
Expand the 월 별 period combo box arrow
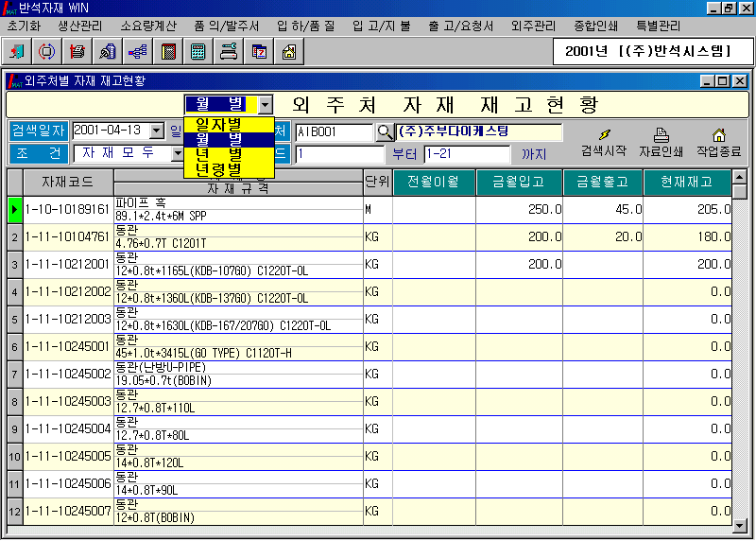[x=266, y=104]
